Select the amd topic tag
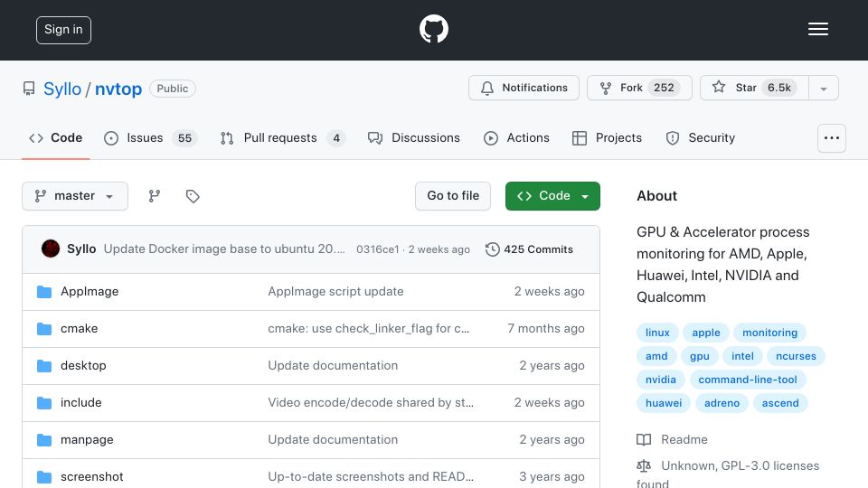 656,356
